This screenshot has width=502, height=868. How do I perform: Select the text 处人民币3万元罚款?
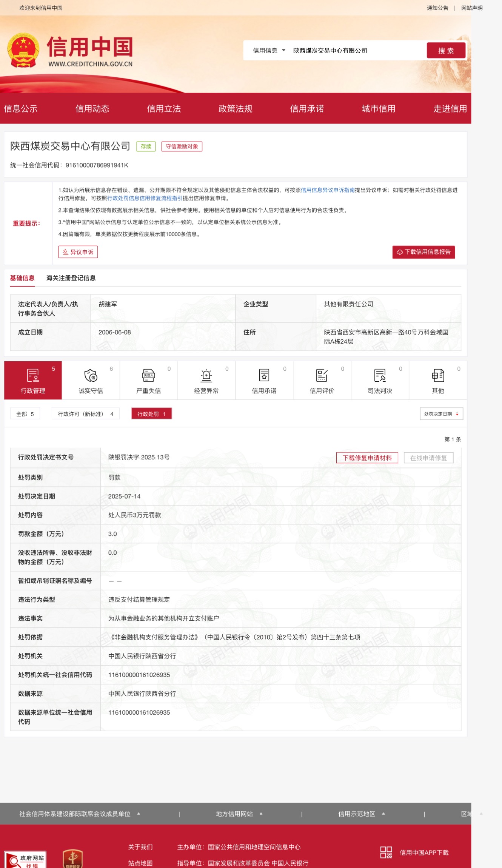pos(135,515)
